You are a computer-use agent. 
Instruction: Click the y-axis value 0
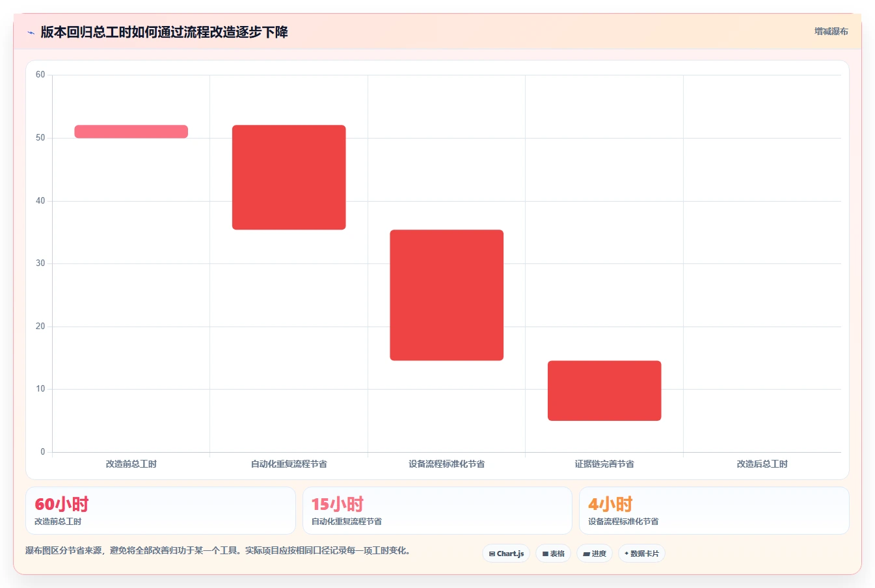point(43,452)
